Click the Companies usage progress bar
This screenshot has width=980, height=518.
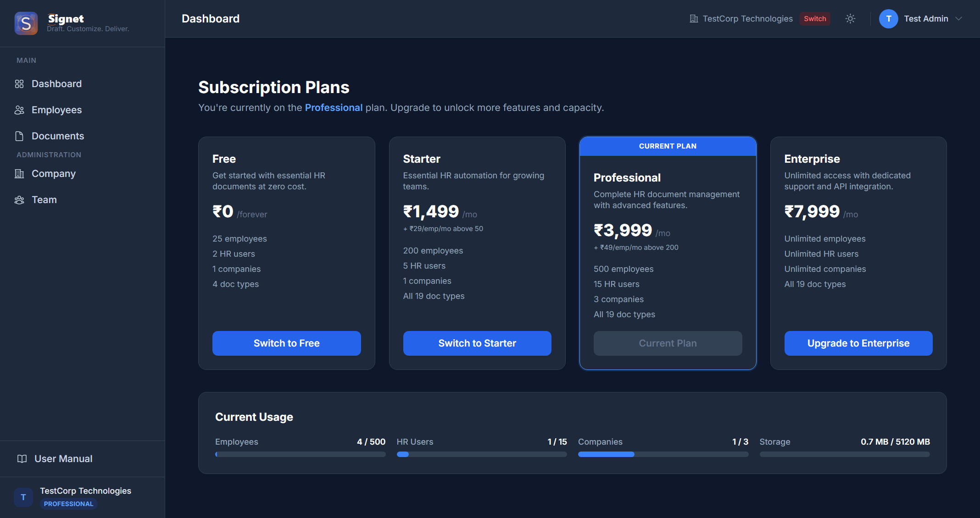(663, 454)
